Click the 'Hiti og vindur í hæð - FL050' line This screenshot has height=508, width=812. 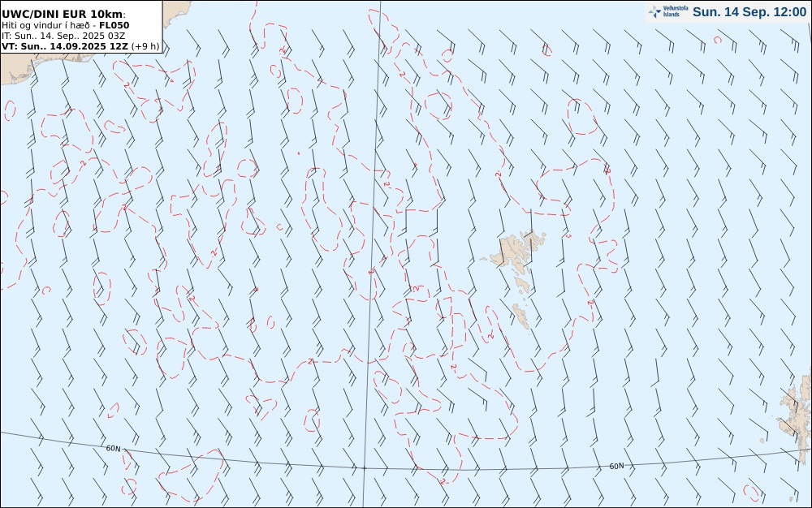(x=65, y=25)
